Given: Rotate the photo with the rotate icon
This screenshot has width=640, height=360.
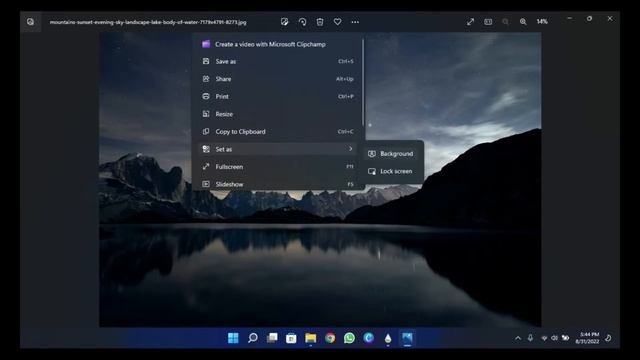Looking at the screenshot, I should point(302,22).
